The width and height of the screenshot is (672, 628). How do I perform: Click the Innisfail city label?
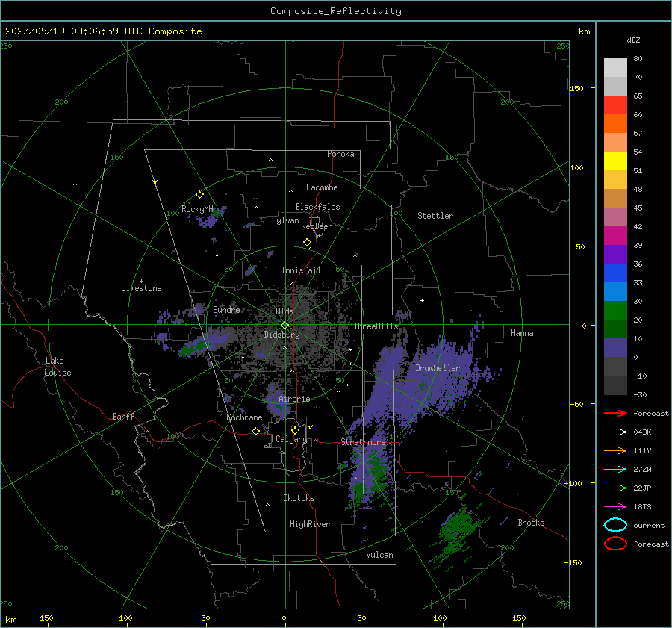pos(301,270)
